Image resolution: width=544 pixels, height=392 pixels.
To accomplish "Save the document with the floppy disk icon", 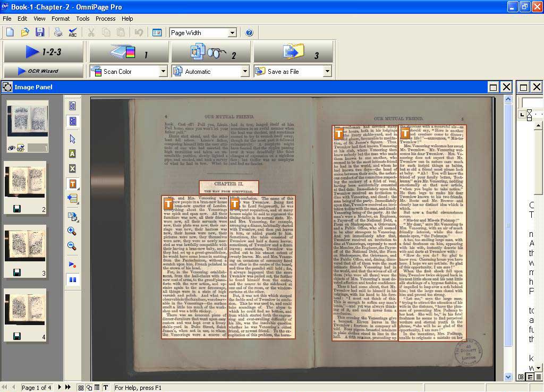I will [x=39, y=32].
